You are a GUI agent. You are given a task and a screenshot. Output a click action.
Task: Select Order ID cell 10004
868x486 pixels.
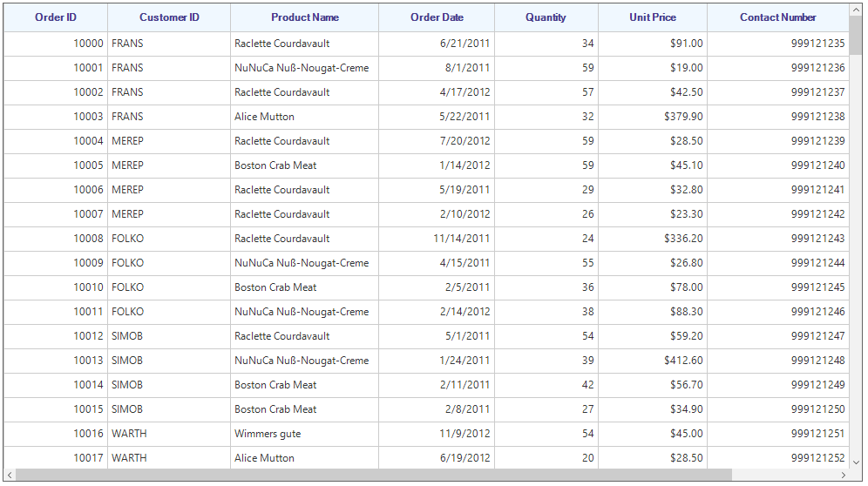(56, 140)
